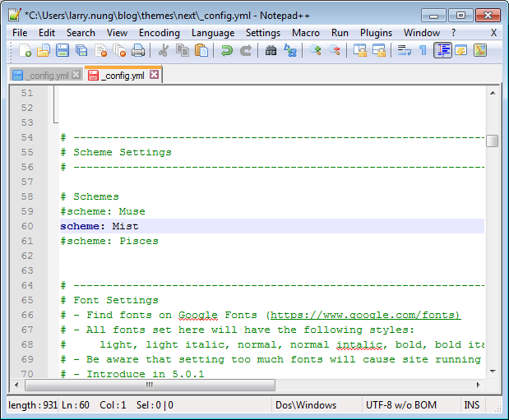Screen dimensions: 509x420
Task: Open the Search menu
Action: pos(81,33)
